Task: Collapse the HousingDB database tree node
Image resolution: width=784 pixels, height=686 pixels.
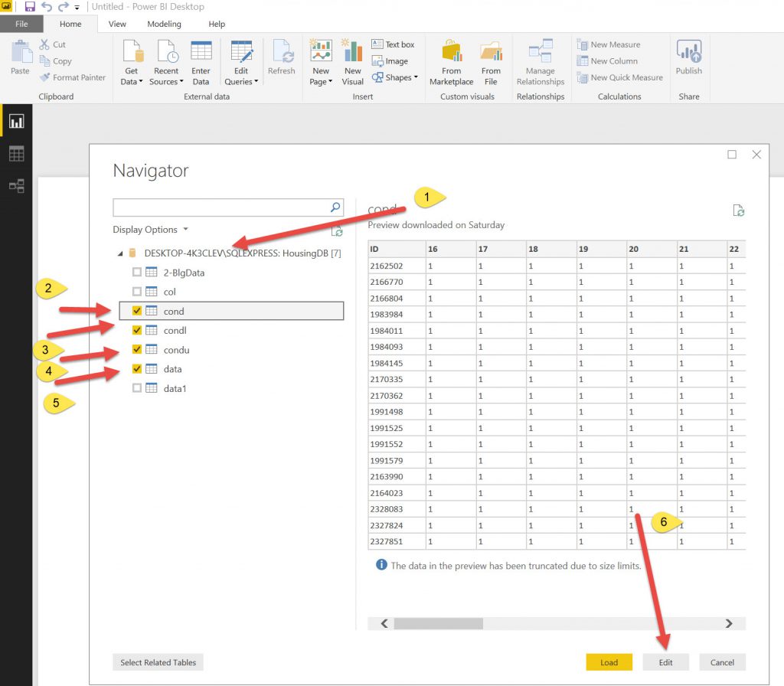Action: tap(119, 253)
